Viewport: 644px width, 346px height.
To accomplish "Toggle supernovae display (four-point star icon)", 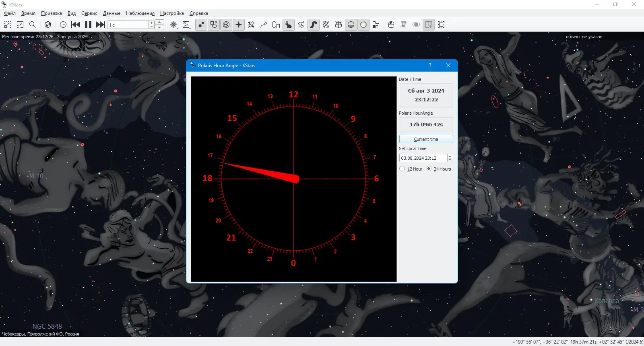I will coord(239,25).
